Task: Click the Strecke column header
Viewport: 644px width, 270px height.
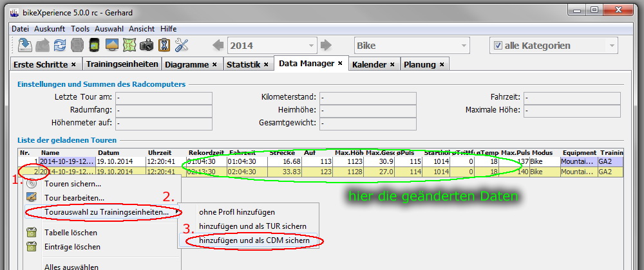Action: pyautogui.click(x=283, y=153)
